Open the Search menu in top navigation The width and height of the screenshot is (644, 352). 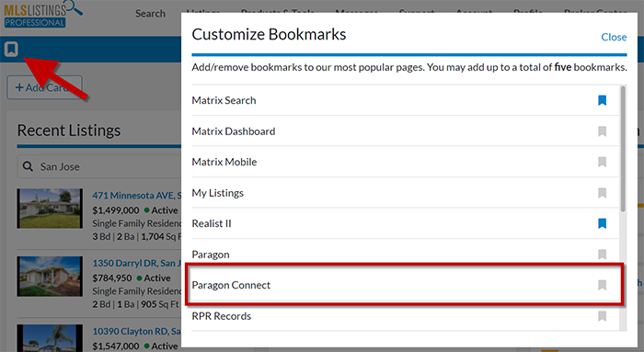pos(150,14)
